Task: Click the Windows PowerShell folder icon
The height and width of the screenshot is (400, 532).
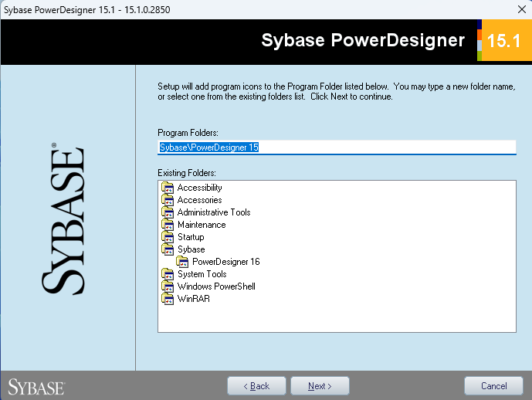Action: pyautogui.click(x=168, y=286)
